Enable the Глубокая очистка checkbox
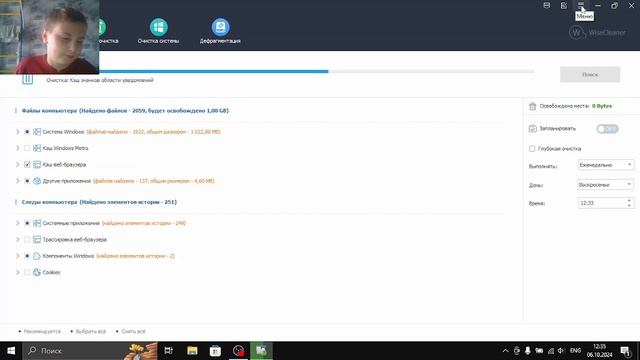640x360 pixels. (532, 149)
